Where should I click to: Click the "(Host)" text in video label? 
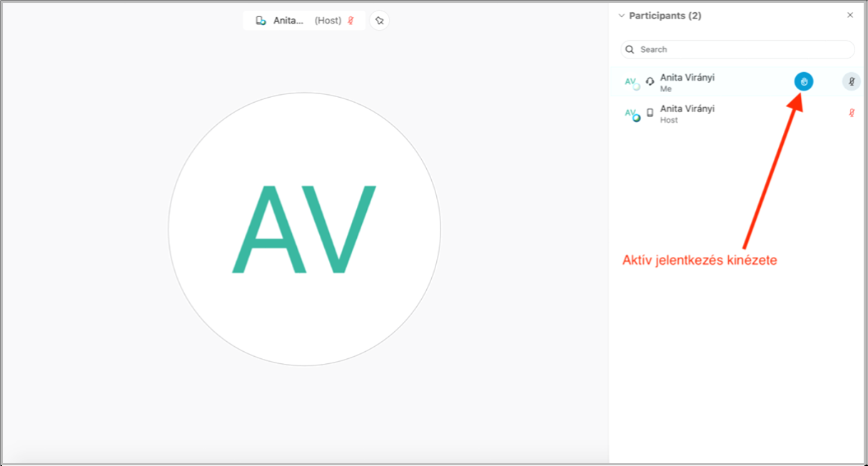pos(328,21)
